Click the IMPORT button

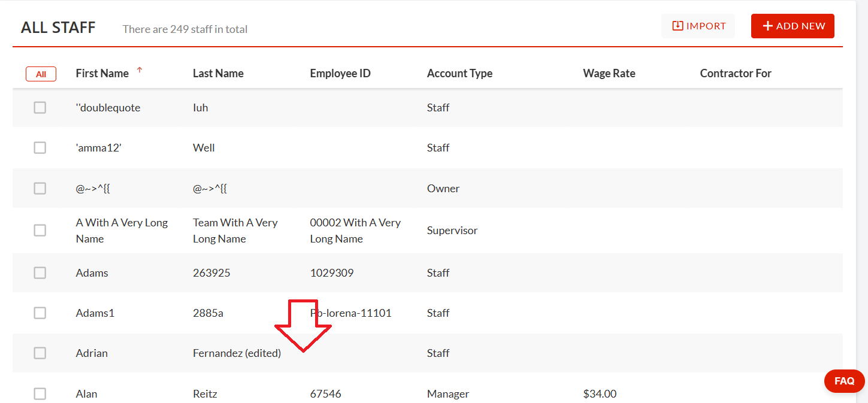tap(698, 26)
